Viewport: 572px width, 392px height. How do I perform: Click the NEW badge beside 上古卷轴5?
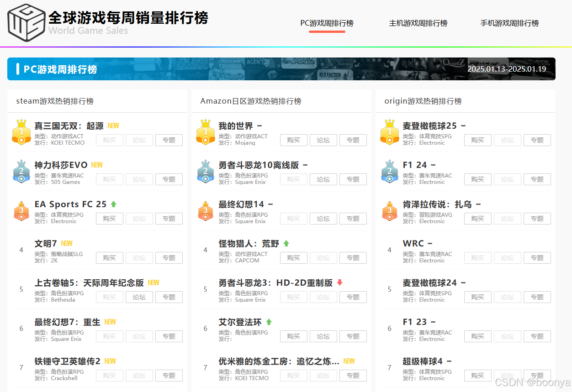tap(154, 282)
